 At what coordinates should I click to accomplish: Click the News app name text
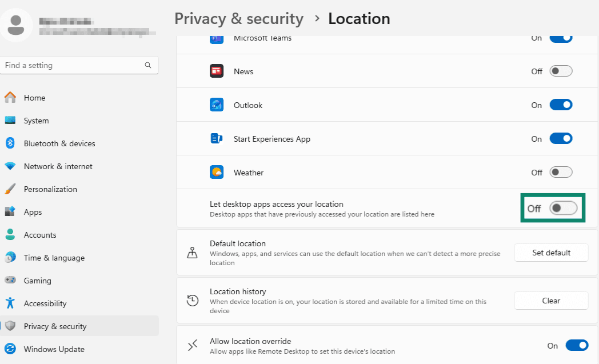(x=243, y=72)
